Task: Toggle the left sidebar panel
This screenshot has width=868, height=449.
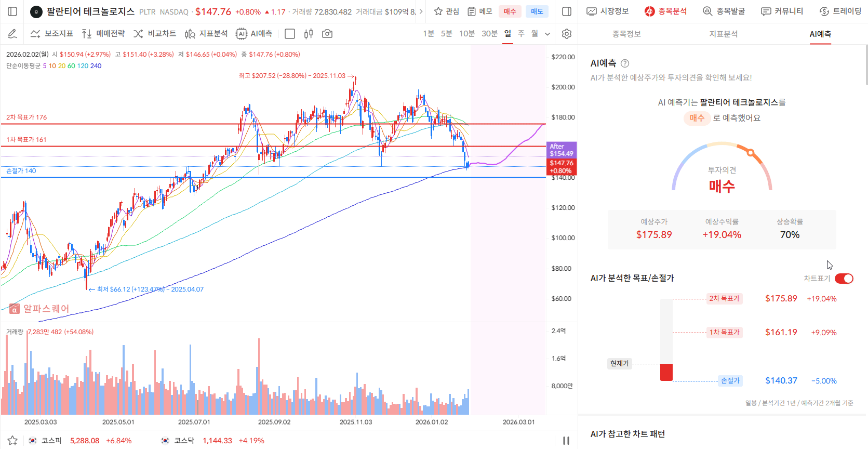Action: (13, 11)
